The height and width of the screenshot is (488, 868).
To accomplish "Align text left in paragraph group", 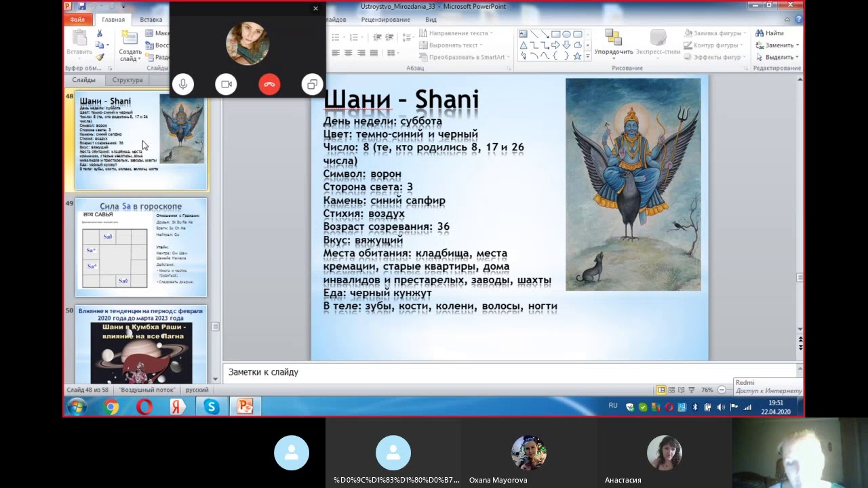I will [x=336, y=53].
